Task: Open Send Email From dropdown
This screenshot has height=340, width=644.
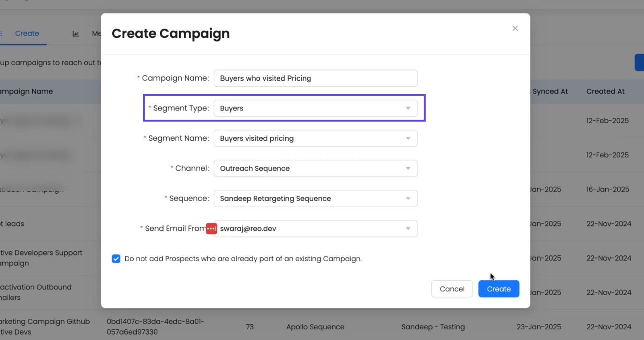Action: click(x=315, y=229)
